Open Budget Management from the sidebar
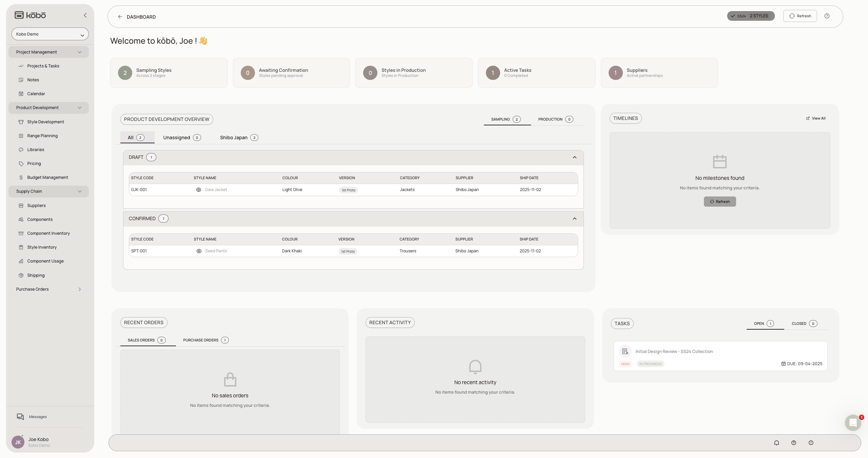Image resolution: width=868 pixels, height=458 pixels. [x=47, y=178]
